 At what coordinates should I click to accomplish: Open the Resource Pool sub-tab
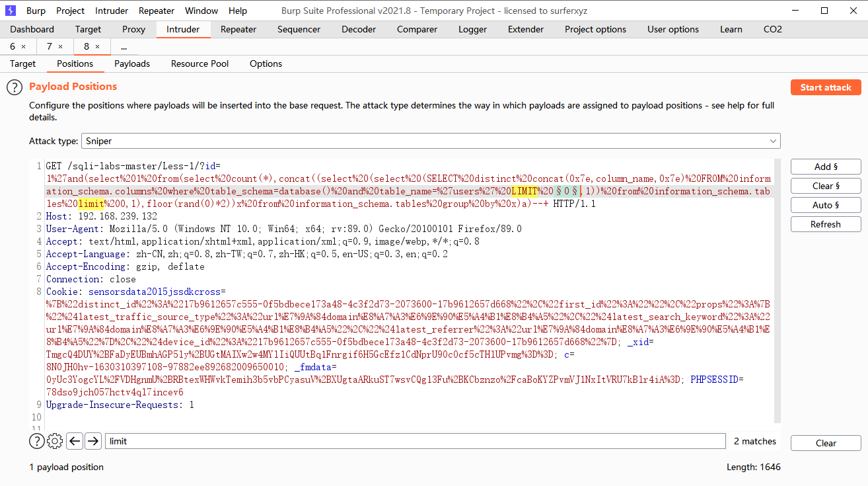pos(199,63)
